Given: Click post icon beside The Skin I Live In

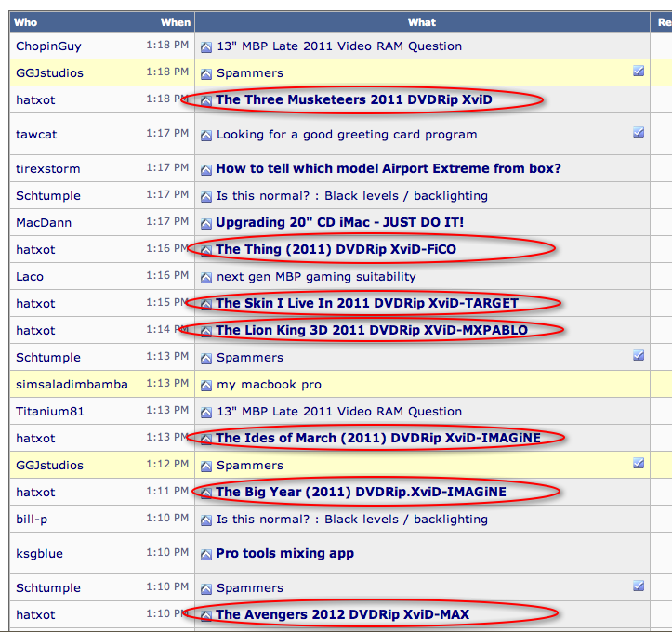Looking at the screenshot, I should point(206,305).
